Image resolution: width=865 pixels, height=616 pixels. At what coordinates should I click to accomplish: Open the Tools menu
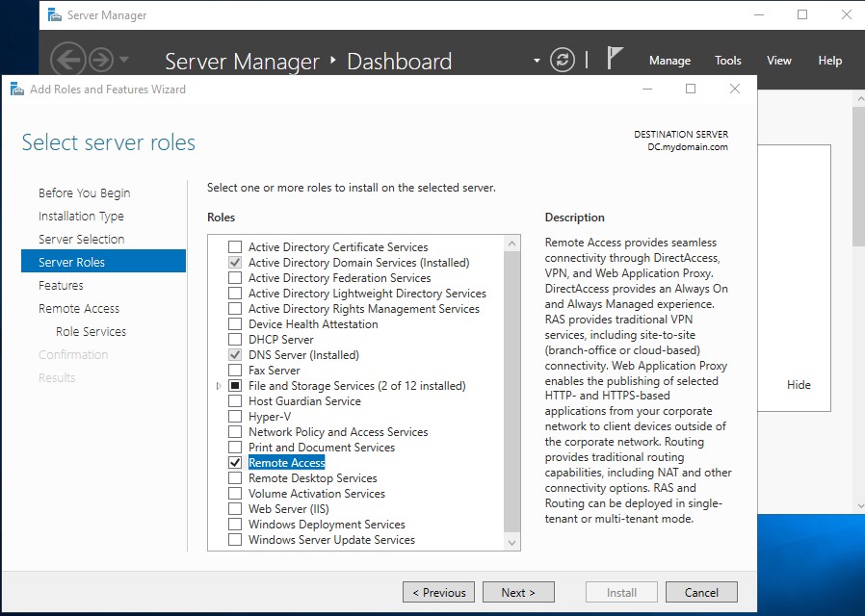[728, 60]
